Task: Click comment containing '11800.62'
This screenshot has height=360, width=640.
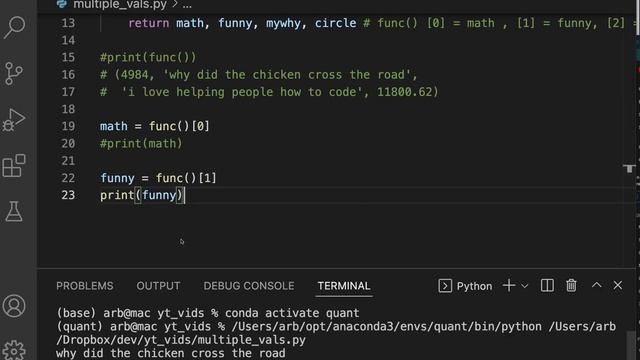Action: click(x=269, y=92)
